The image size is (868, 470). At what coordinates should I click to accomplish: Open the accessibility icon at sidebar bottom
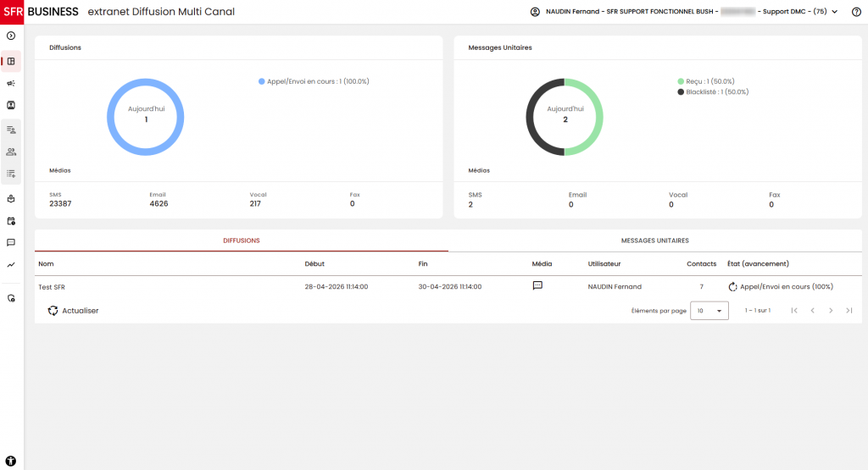pos(11,462)
